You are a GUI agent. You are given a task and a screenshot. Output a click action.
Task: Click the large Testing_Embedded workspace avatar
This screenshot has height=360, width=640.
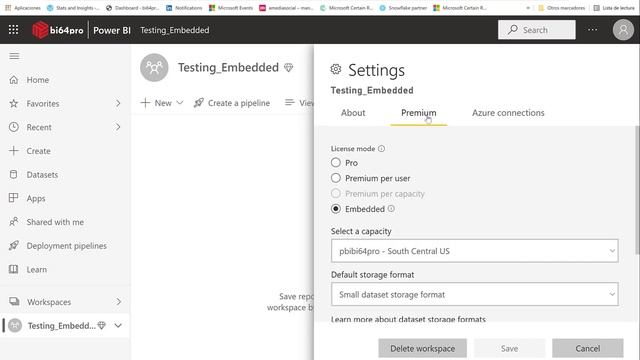154,67
